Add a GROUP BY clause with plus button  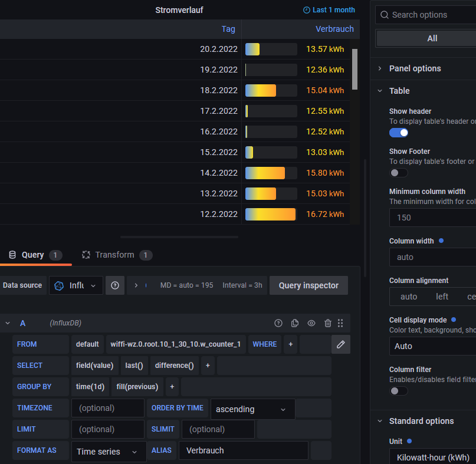point(172,387)
